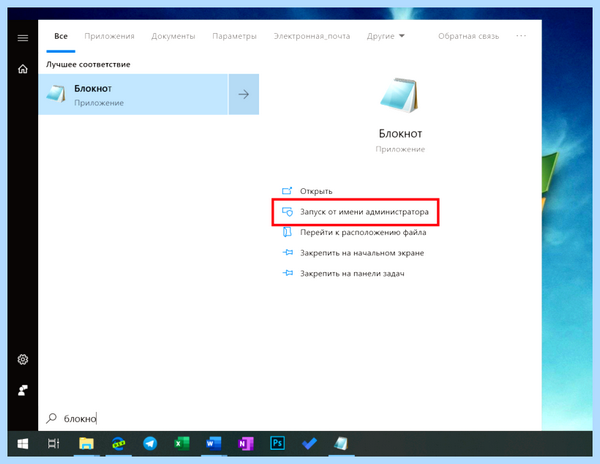Click Закрепить на начальном экране
The height and width of the screenshot is (464, 600).
pos(362,253)
